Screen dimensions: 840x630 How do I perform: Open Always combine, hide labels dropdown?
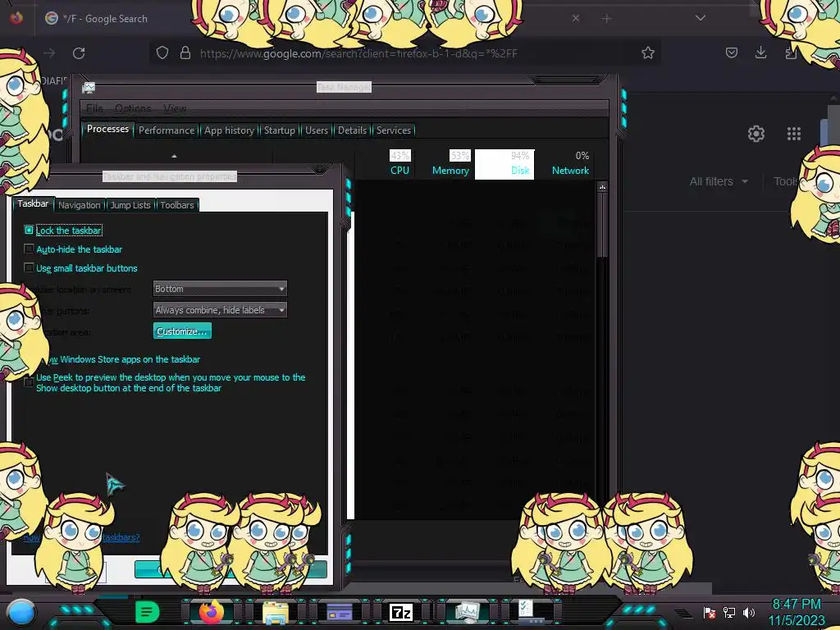pyautogui.click(x=220, y=309)
